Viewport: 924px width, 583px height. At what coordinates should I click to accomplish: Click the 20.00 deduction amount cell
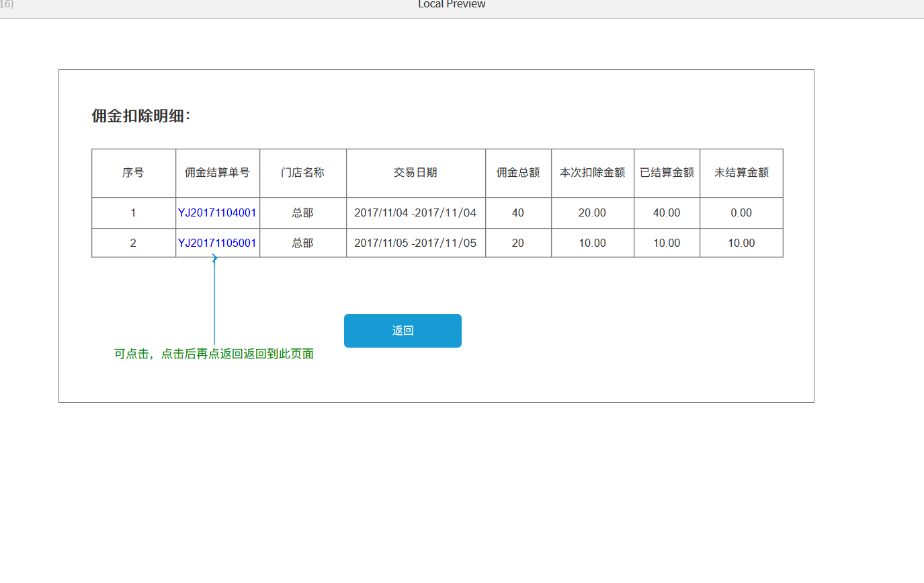[592, 212]
